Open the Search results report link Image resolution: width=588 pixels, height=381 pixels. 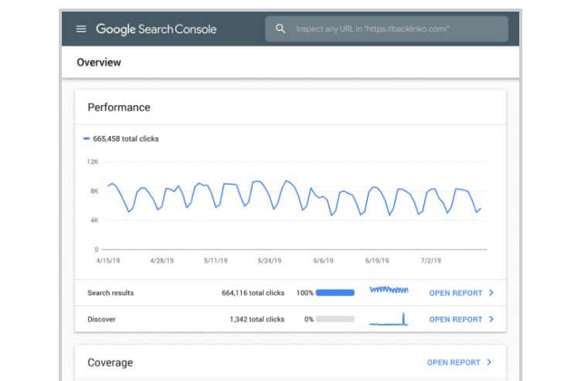(x=456, y=293)
